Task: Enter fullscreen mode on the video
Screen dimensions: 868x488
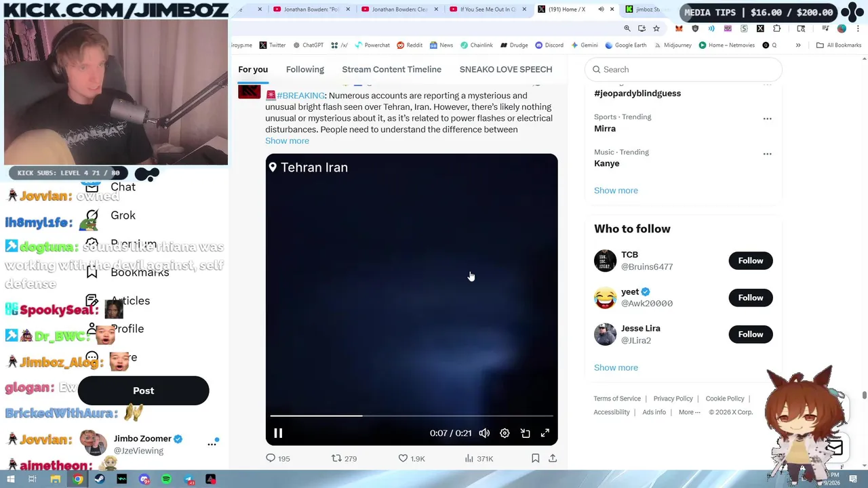Action: pyautogui.click(x=545, y=433)
